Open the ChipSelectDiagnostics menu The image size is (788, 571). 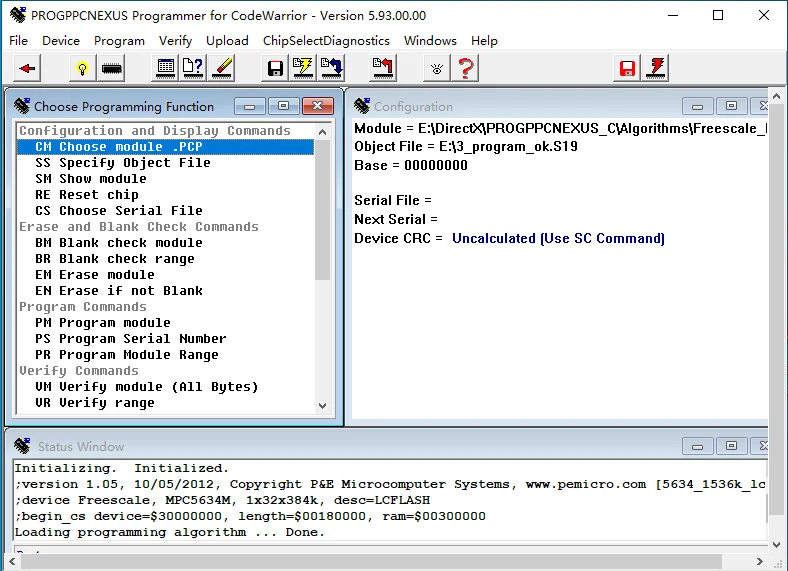point(326,41)
